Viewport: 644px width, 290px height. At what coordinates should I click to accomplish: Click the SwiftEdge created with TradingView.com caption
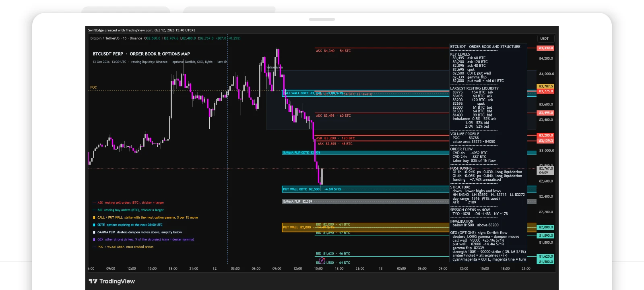tap(142, 30)
